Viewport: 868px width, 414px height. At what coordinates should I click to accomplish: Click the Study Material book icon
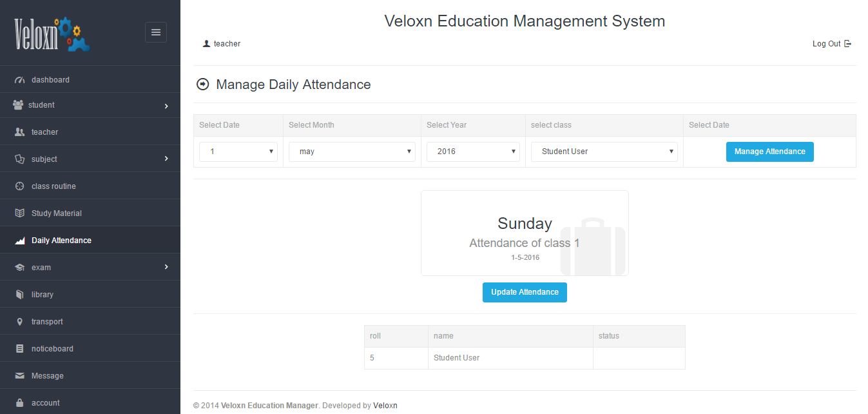click(19, 213)
